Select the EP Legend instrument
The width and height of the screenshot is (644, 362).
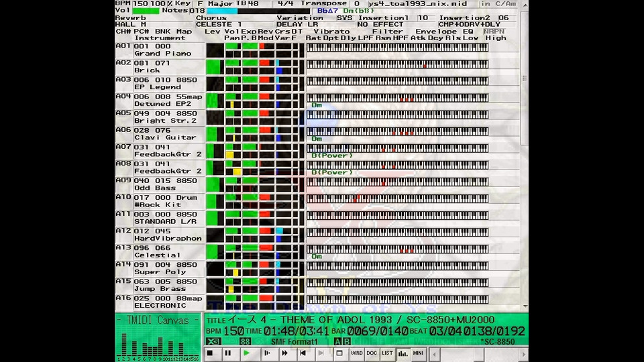(157, 87)
